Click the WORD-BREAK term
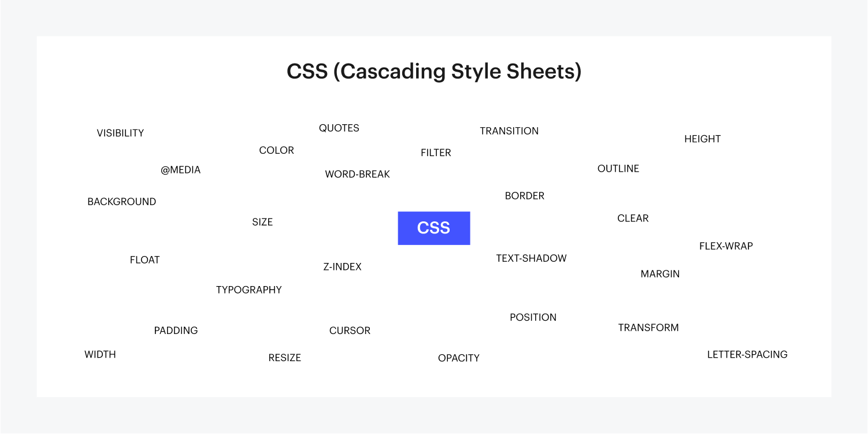Image resolution: width=868 pixels, height=434 pixels. coord(357,174)
